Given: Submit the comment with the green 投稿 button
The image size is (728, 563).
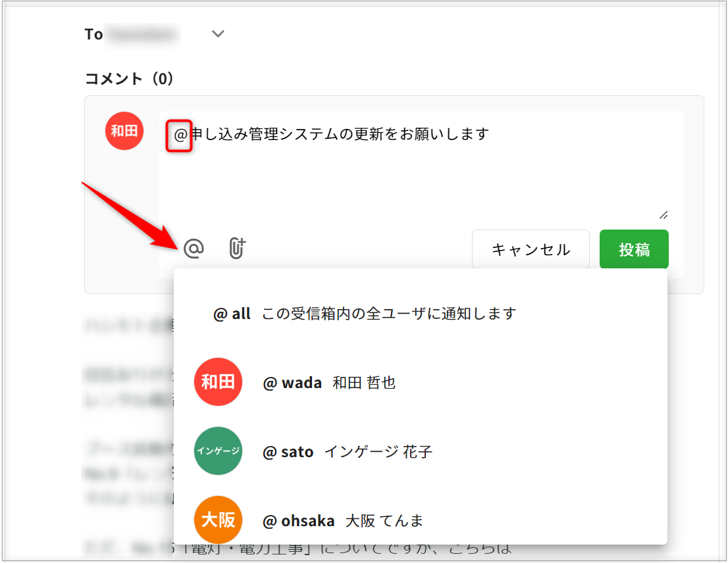Looking at the screenshot, I should pyautogui.click(x=633, y=249).
